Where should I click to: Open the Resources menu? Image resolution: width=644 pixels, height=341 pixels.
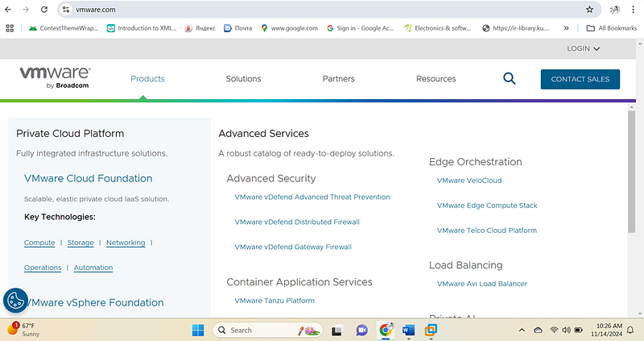436,78
